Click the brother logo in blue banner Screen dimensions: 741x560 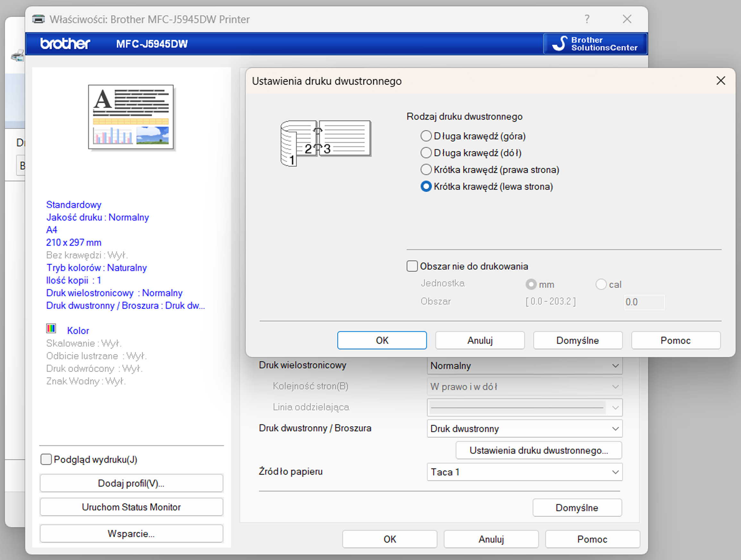click(x=65, y=44)
